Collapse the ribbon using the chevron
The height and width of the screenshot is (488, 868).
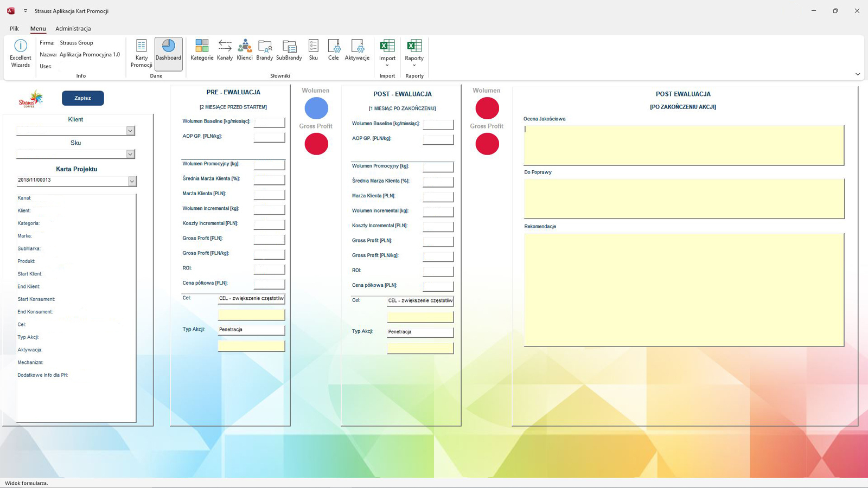coord(858,74)
